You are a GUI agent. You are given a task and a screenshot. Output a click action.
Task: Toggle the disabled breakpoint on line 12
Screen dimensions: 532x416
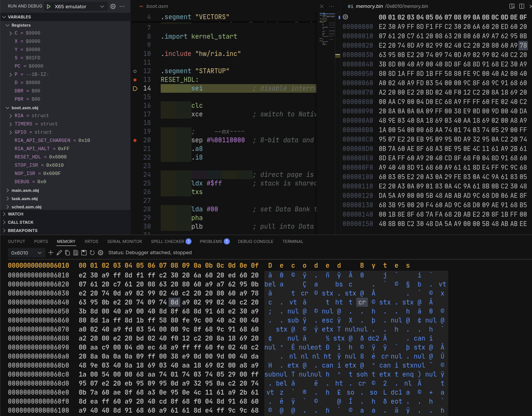pyautogui.click(x=135, y=71)
